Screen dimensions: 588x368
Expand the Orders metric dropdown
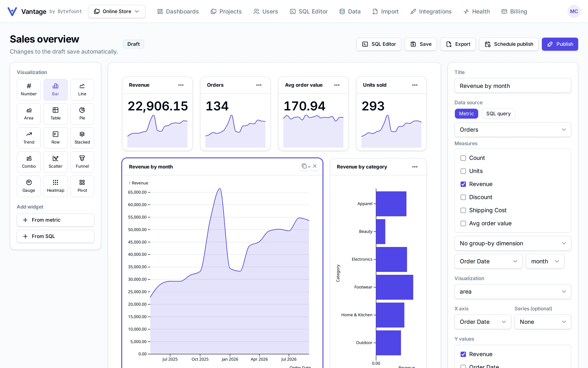(512, 130)
